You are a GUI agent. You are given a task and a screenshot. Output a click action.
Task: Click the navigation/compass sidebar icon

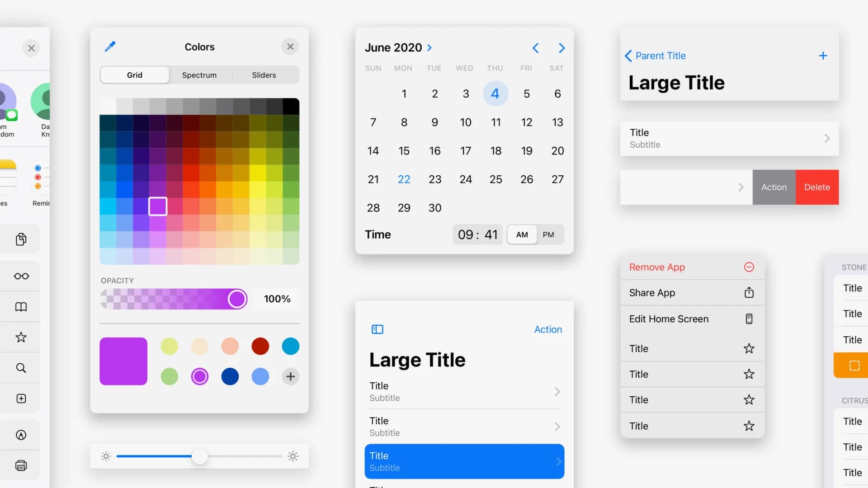(21, 435)
